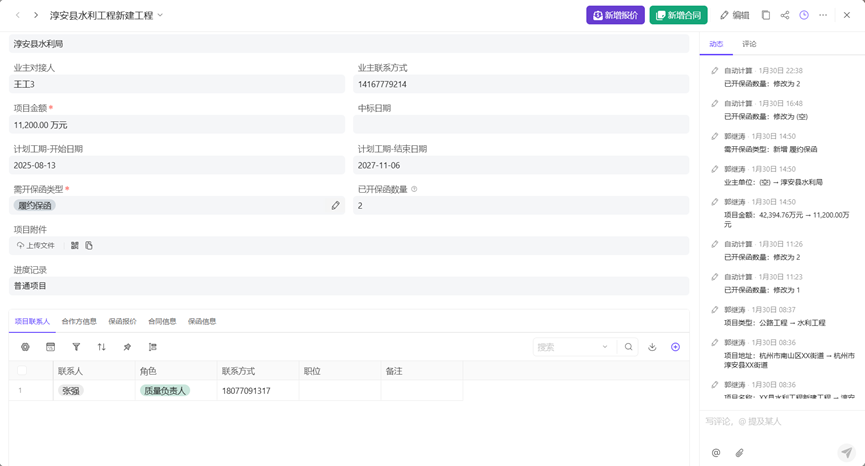Click the download icon next to search
This screenshot has width=865, height=466.
(x=652, y=347)
